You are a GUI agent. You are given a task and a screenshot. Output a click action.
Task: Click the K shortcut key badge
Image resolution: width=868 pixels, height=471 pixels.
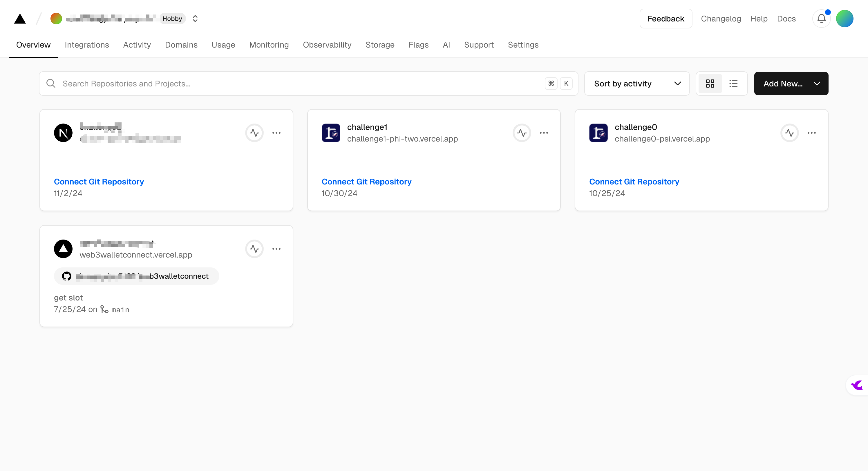[x=566, y=84]
